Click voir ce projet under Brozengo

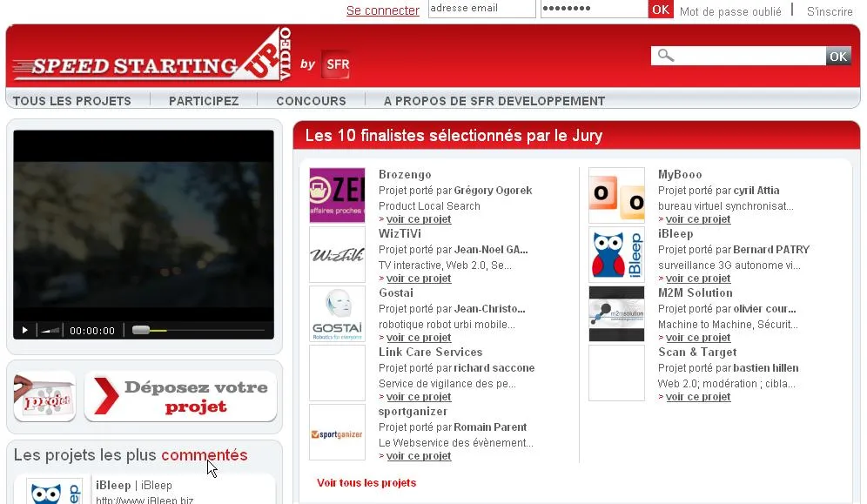pos(419,219)
